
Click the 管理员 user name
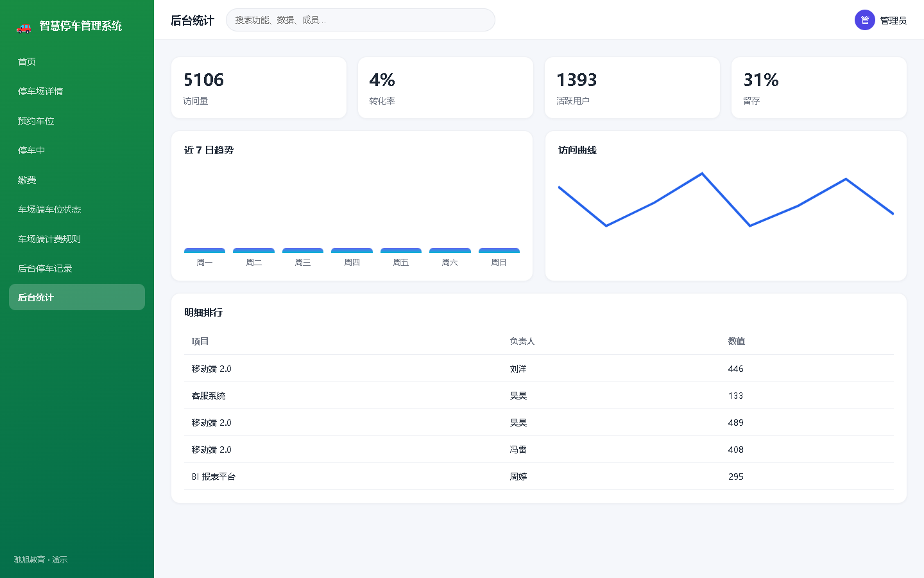(893, 21)
